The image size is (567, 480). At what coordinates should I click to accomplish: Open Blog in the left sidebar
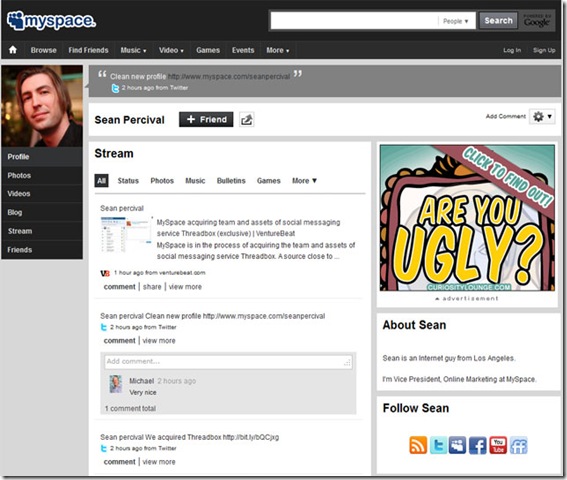[x=42, y=213]
